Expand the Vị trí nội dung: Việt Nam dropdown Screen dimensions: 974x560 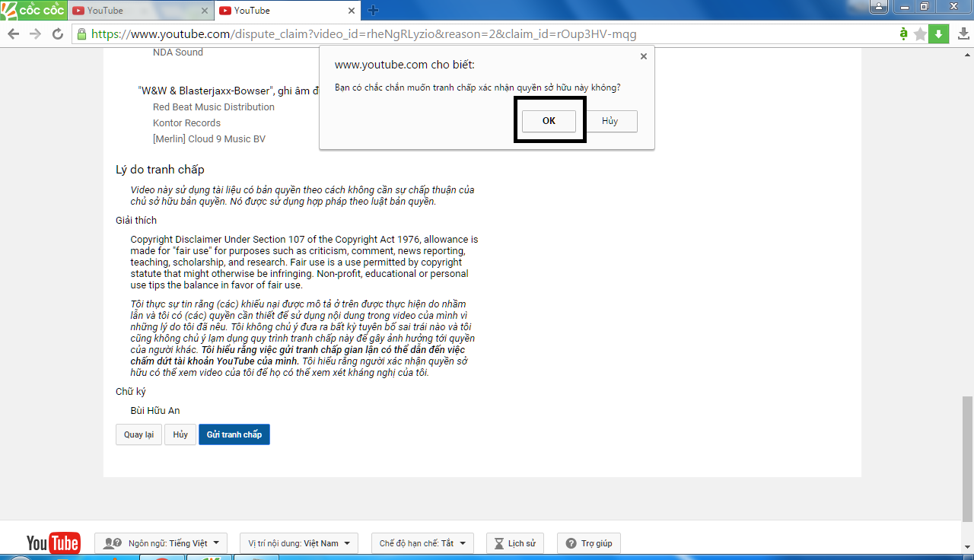(298, 543)
